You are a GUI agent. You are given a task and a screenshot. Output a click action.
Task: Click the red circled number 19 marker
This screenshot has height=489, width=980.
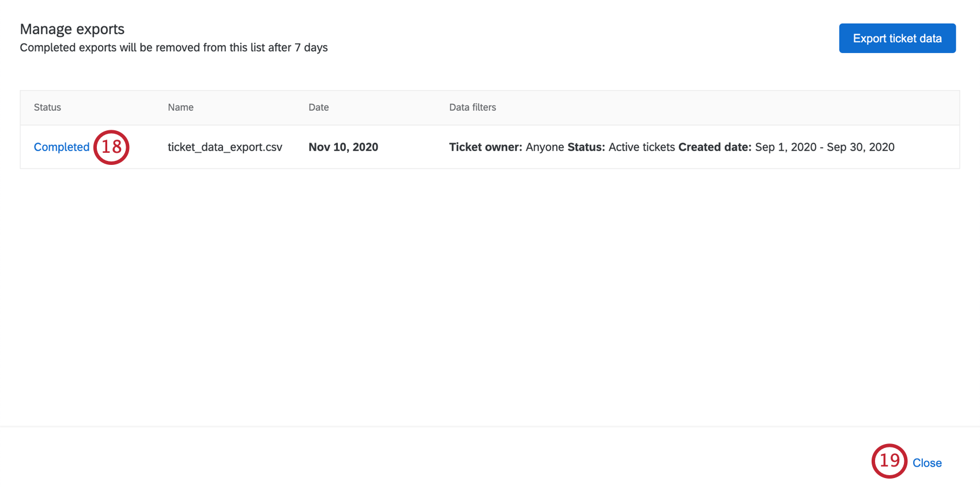[x=889, y=461]
